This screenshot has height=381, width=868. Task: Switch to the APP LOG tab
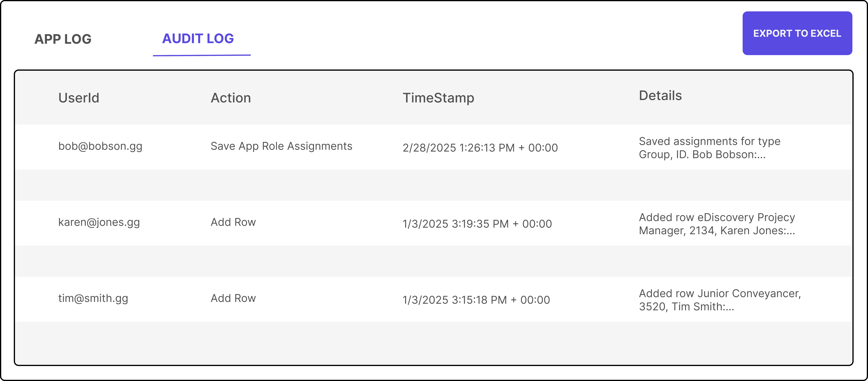tap(63, 39)
